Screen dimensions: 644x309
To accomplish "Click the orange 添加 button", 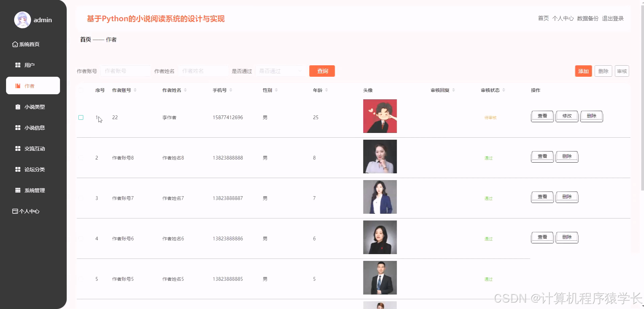I will [x=583, y=71].
